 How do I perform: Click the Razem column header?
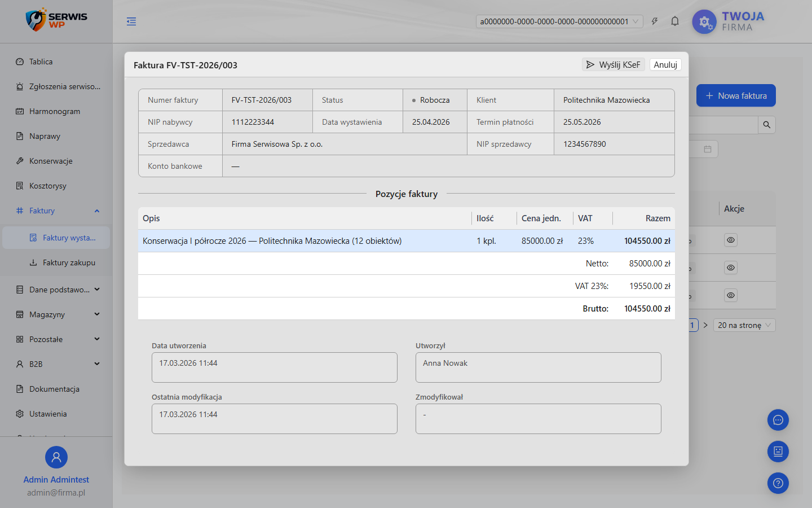(644, 218)
